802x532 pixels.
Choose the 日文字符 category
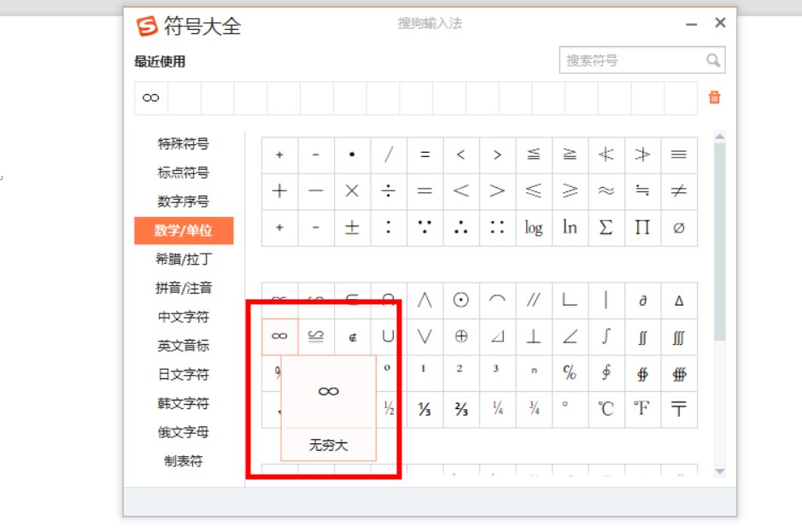click(x=183, y=374)
